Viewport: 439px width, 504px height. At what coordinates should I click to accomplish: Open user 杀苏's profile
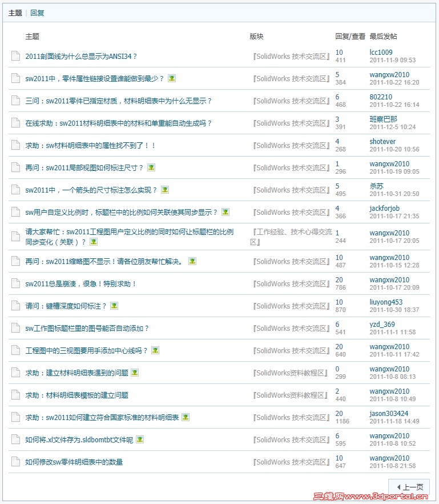[376, 186]
